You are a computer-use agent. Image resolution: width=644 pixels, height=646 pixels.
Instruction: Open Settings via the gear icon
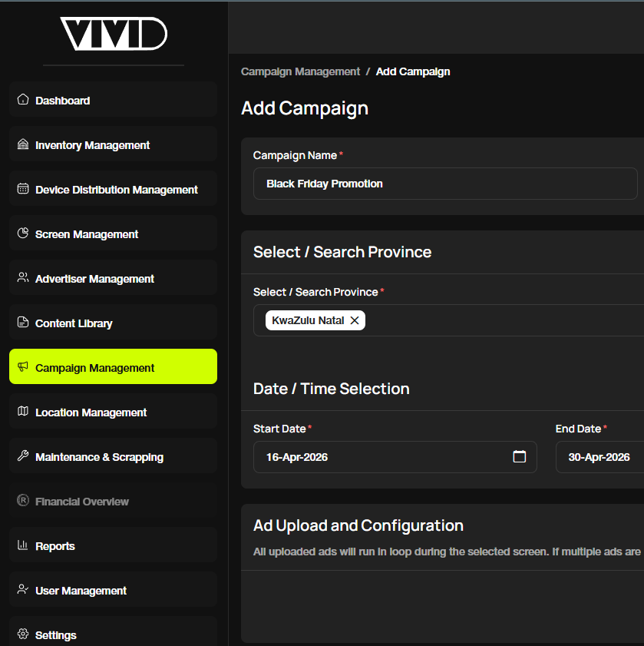[x=21, y=634]
